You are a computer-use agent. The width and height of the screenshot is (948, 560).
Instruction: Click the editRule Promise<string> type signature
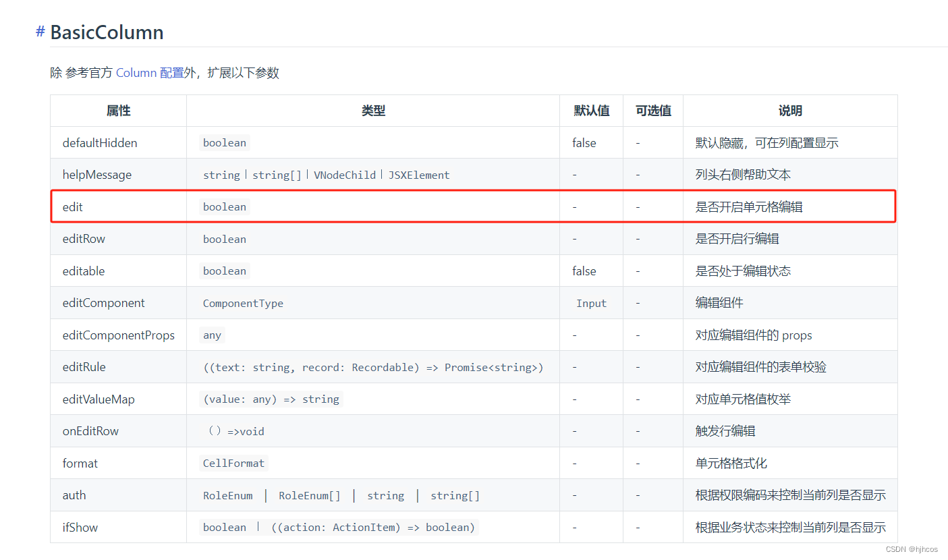373,368
